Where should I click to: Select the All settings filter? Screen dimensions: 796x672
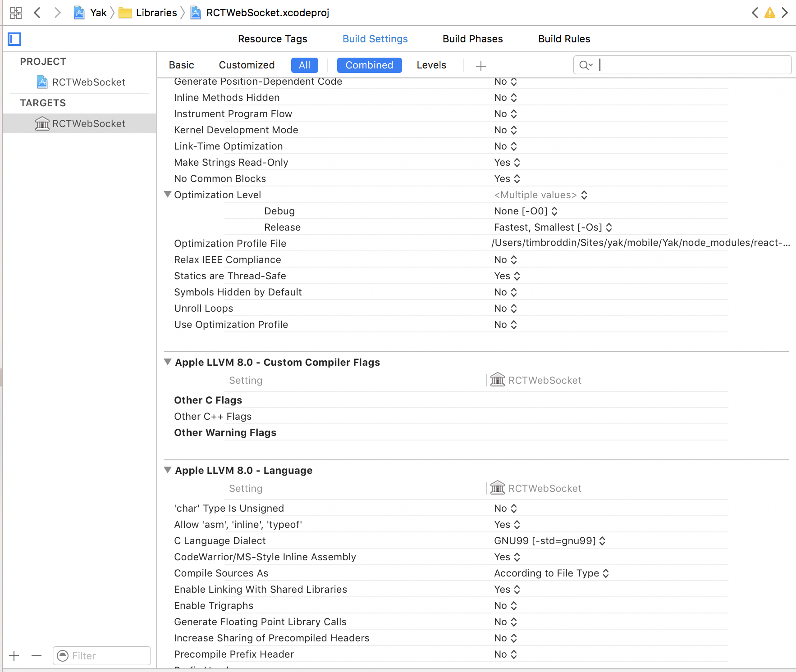305,65
